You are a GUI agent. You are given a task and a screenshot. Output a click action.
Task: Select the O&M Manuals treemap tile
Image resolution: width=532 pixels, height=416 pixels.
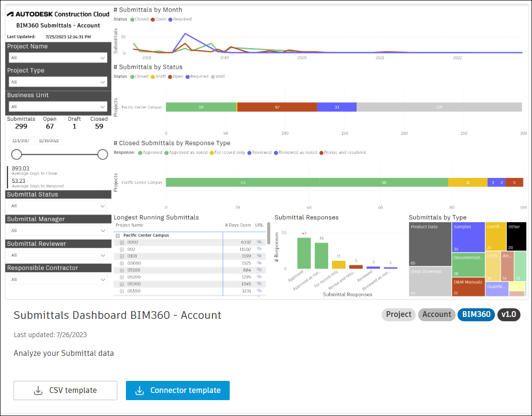point(468,287)
